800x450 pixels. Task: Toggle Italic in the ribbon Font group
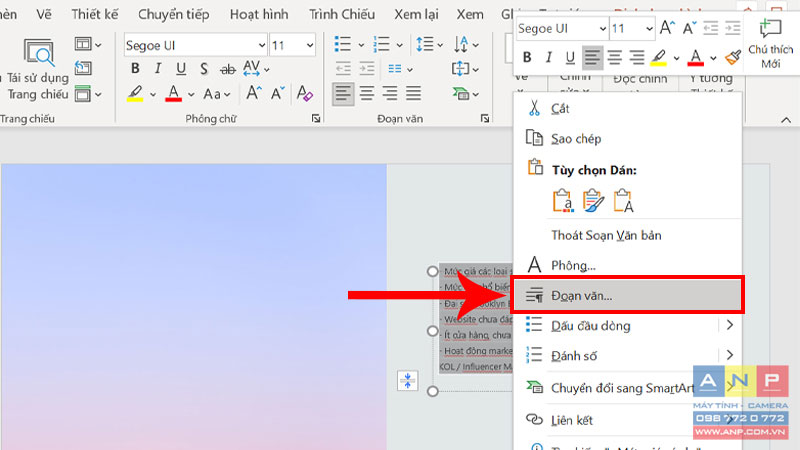[158, 68]
